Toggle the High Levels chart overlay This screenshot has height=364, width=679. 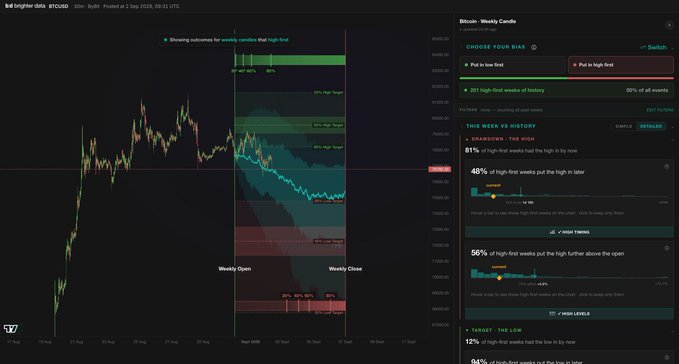569,313
